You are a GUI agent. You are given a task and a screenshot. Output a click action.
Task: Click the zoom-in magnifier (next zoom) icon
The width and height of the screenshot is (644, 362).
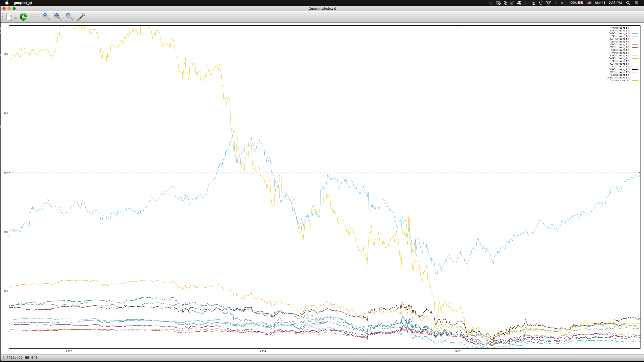pyautogui.click(x=58, y=17)
